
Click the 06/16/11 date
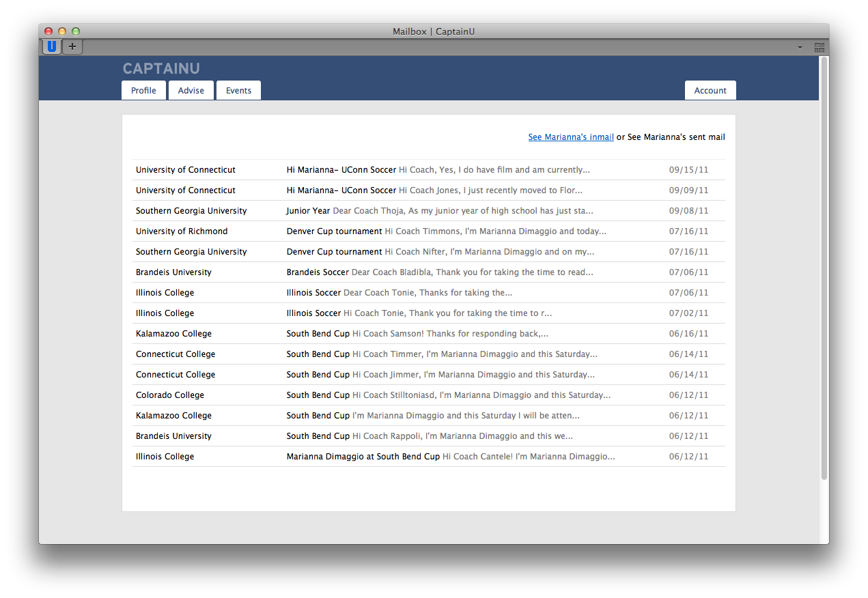point(689,334)
